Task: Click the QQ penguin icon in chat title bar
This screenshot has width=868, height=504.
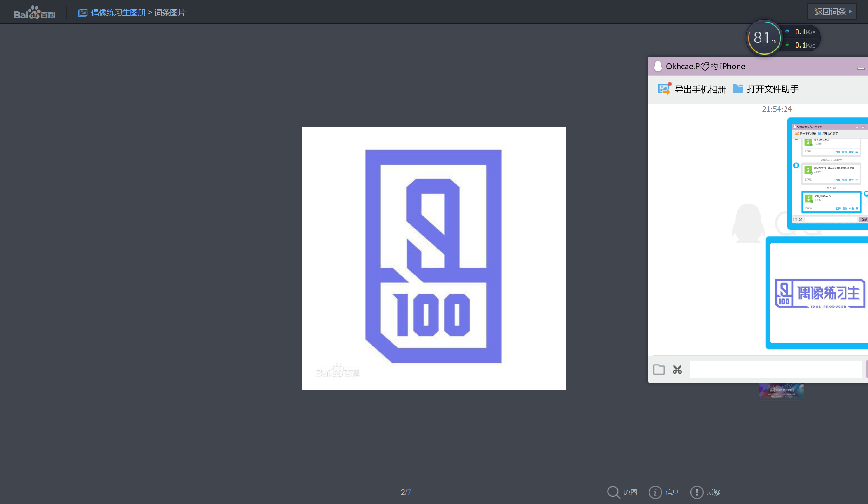Action: (658, 66)
